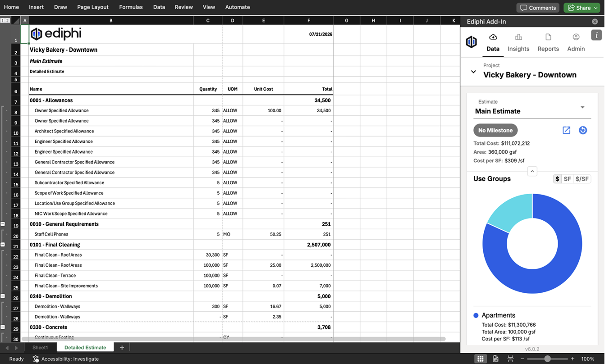Select cell '0001 - Allowances'
This screenshot has height=364, width=605.
click(x=111, y=100)
